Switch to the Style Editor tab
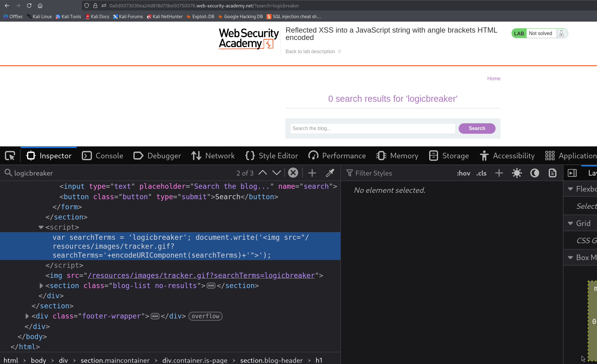Image resolution: width=597 pixels, height=364 pixels. (272, 156)
